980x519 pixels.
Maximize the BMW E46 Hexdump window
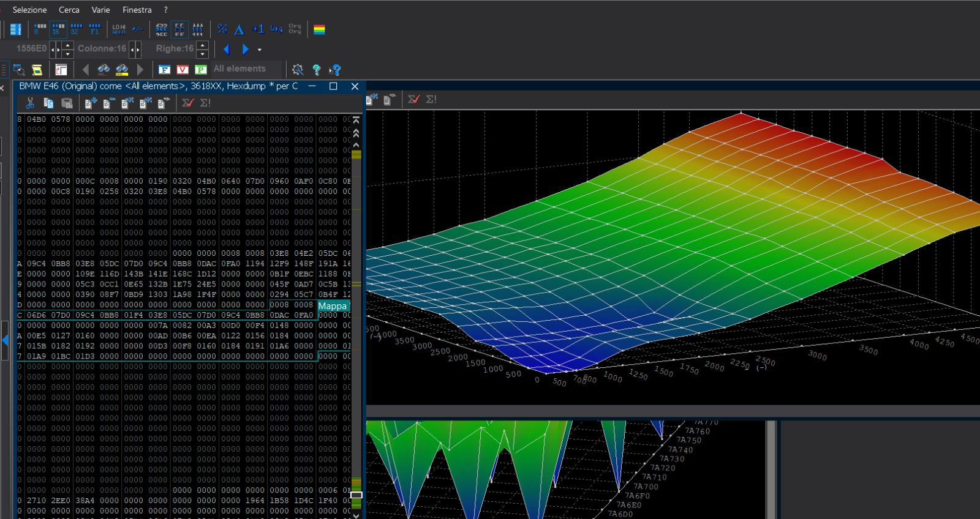click(x=333, y=86)
